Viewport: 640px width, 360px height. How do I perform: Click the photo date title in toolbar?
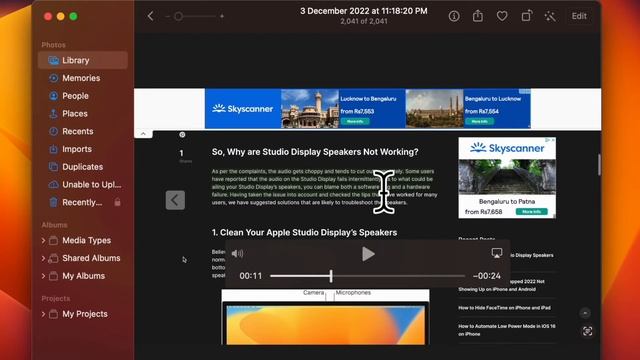364,11
